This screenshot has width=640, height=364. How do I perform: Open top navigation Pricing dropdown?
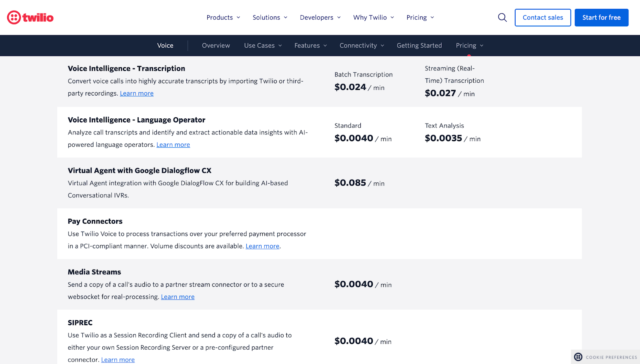click(420, 18)
